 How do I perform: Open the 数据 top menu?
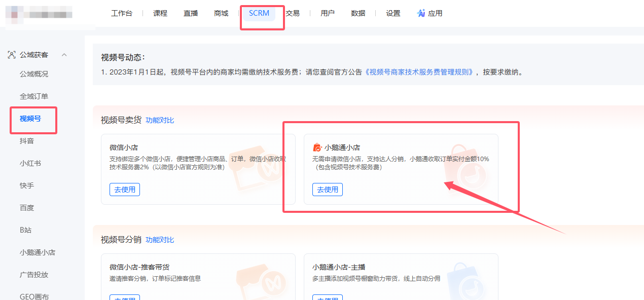(358, 13)
